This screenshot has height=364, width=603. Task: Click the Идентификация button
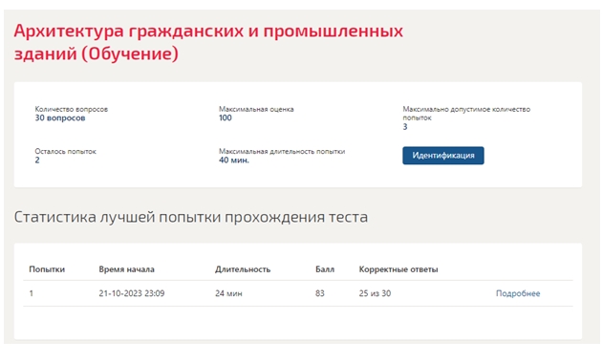(x=443, y=156)
